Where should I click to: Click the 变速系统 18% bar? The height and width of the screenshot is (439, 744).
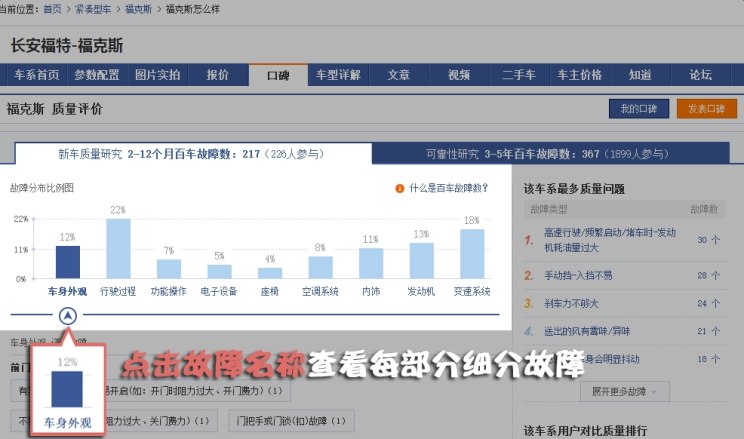(x=472, y=254)
